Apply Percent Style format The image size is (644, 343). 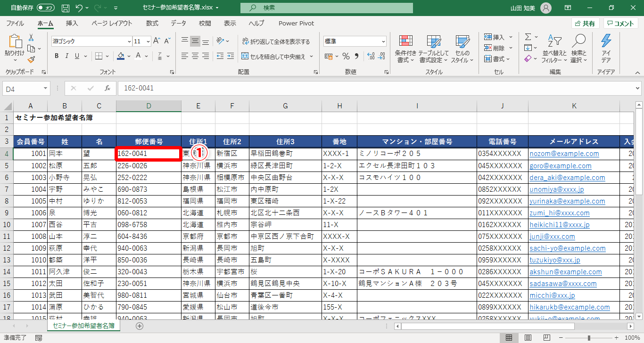point(346,56)
